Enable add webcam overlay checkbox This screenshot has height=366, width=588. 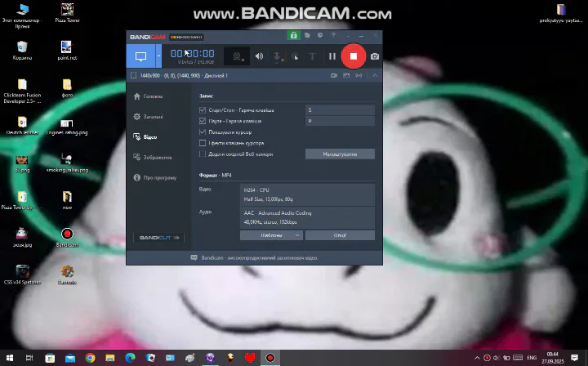203,154
